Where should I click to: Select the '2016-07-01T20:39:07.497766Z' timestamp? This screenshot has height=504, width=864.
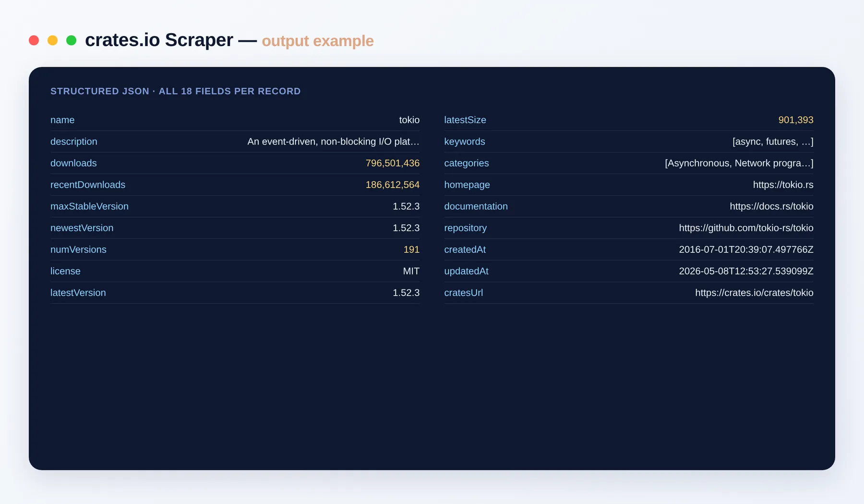coord(746,250)
